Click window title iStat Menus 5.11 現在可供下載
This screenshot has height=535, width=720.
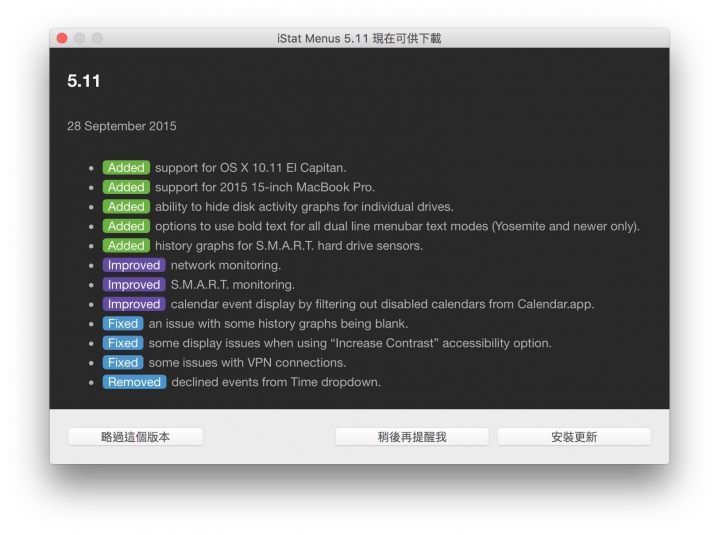[x=359, y=38]
